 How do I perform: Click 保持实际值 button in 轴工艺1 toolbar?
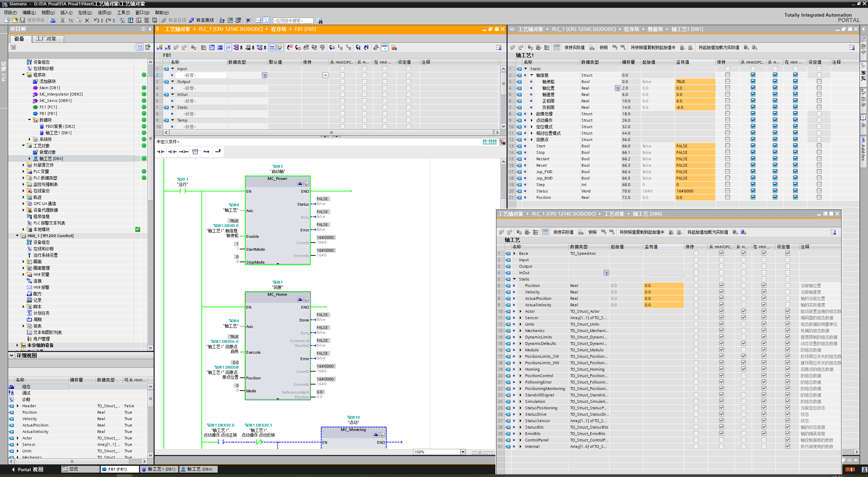(574, 47)
